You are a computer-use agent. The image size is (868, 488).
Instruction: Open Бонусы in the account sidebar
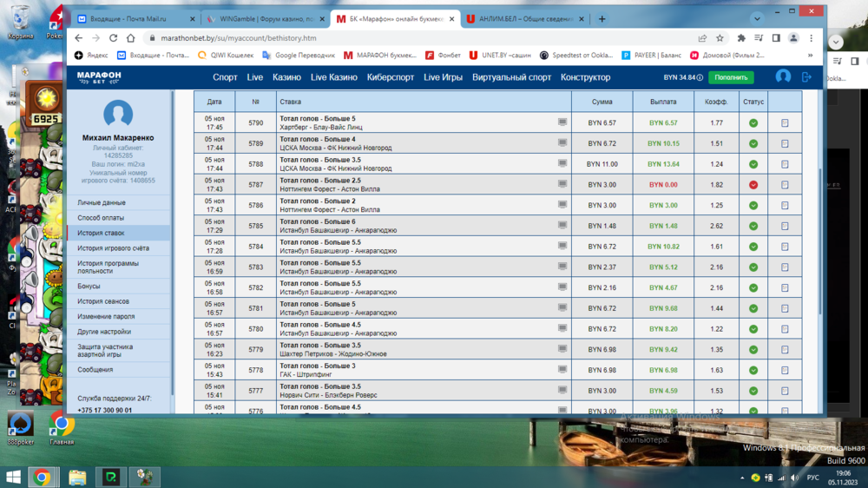pos(89,286)
